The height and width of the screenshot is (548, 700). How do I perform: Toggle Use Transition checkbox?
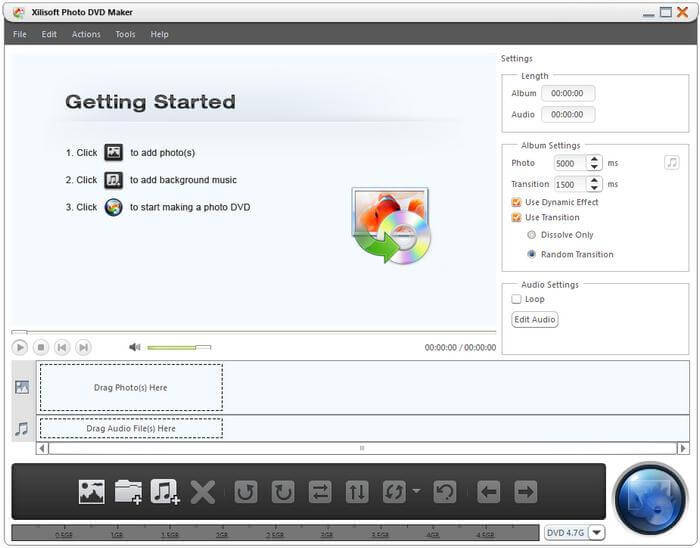(x=517, y=217)
